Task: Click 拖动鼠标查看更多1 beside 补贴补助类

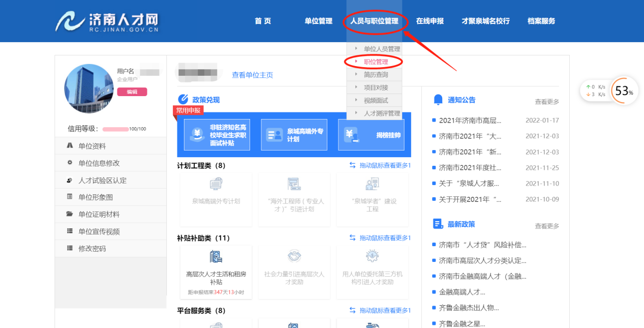Action: tap(385, 238)
